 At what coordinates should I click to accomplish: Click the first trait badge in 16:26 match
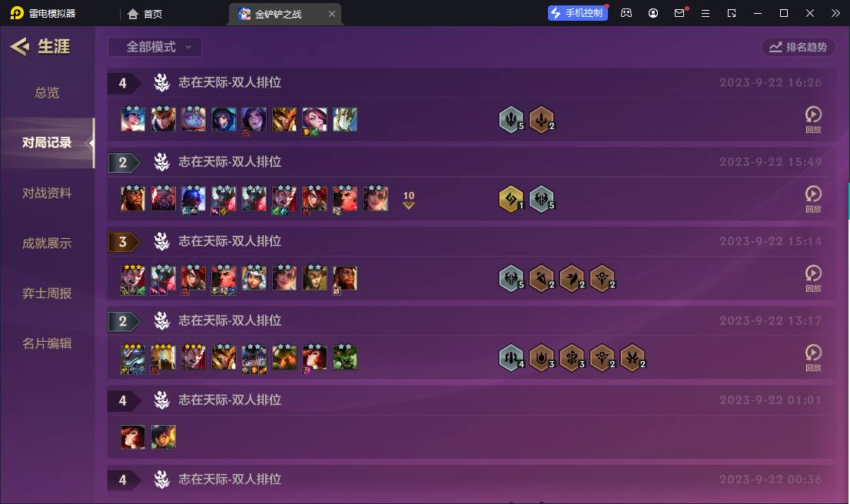coord(511,120)
